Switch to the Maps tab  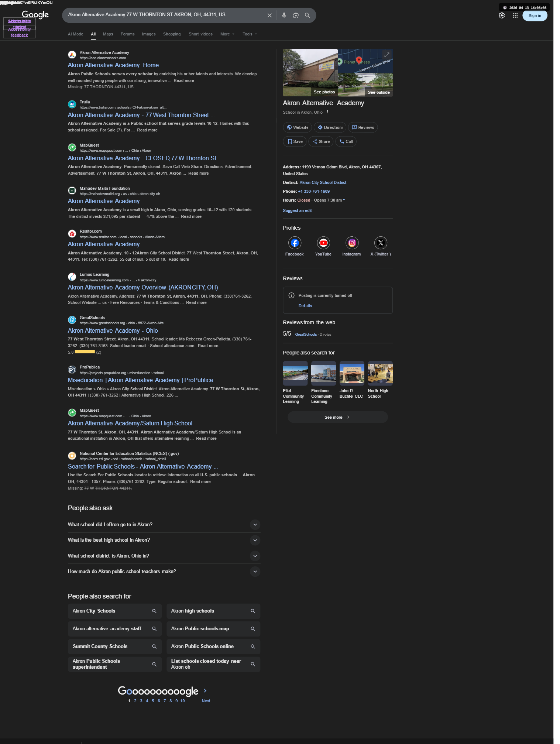point(108,34)
